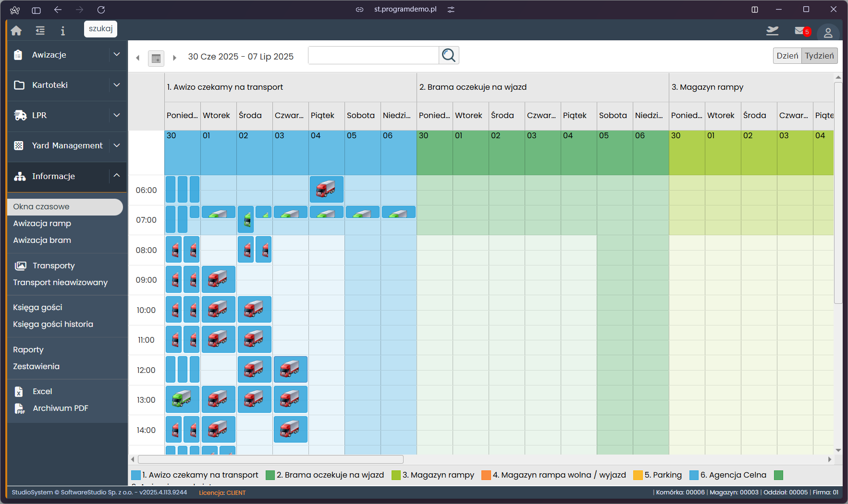
Task: Click the calendar date picker icon
Action: tap(156, 58)
